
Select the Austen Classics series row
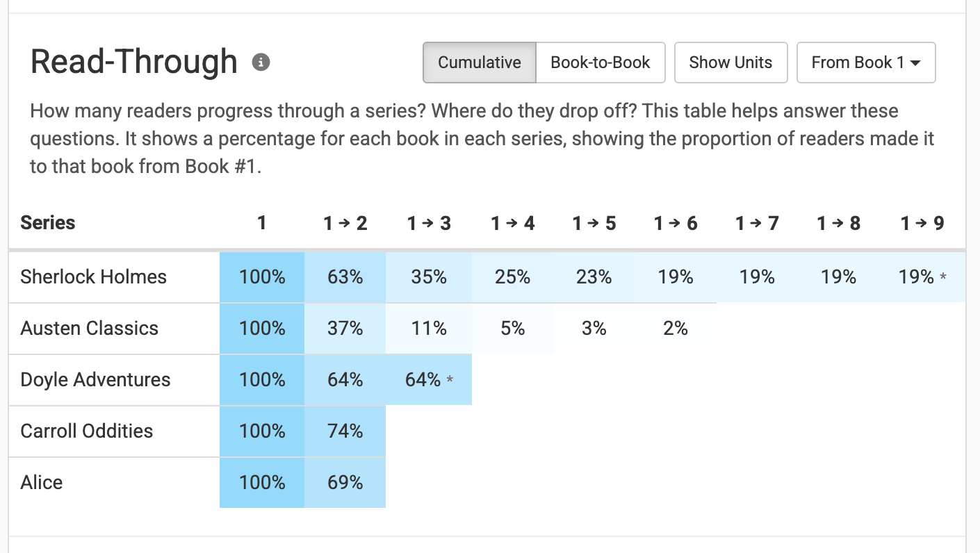[x=90, y=328]
